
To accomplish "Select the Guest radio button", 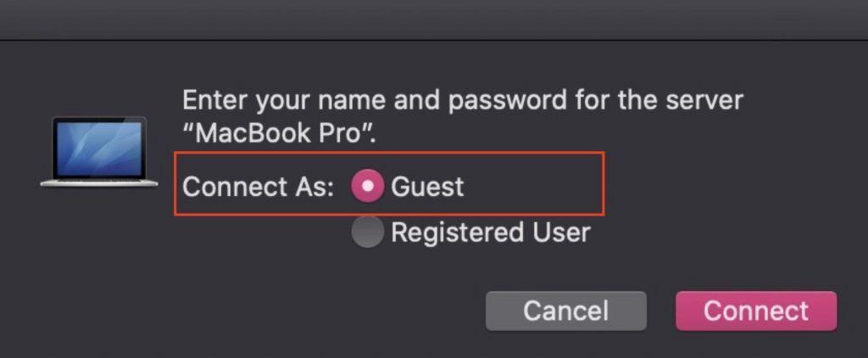I will (367, 186).
